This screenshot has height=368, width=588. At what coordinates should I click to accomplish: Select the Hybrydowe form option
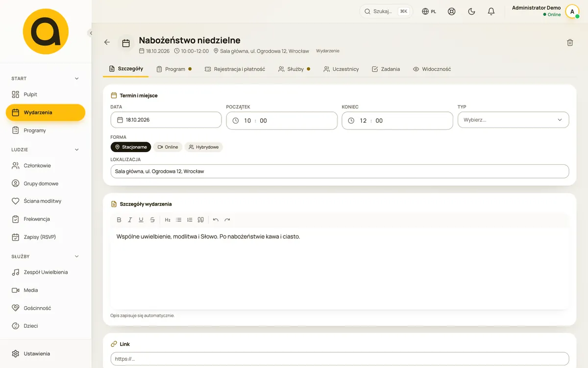point(203,147)
